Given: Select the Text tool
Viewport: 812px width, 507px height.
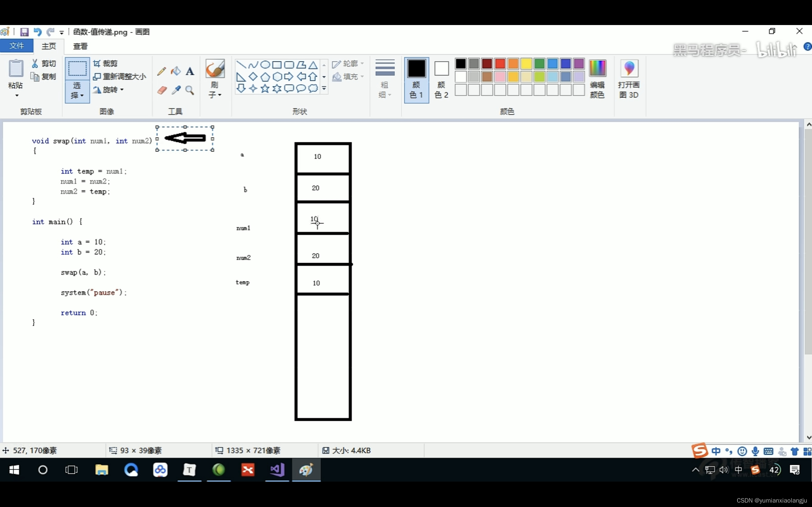Looking at the screenshot, I should (x=190, y=71).
